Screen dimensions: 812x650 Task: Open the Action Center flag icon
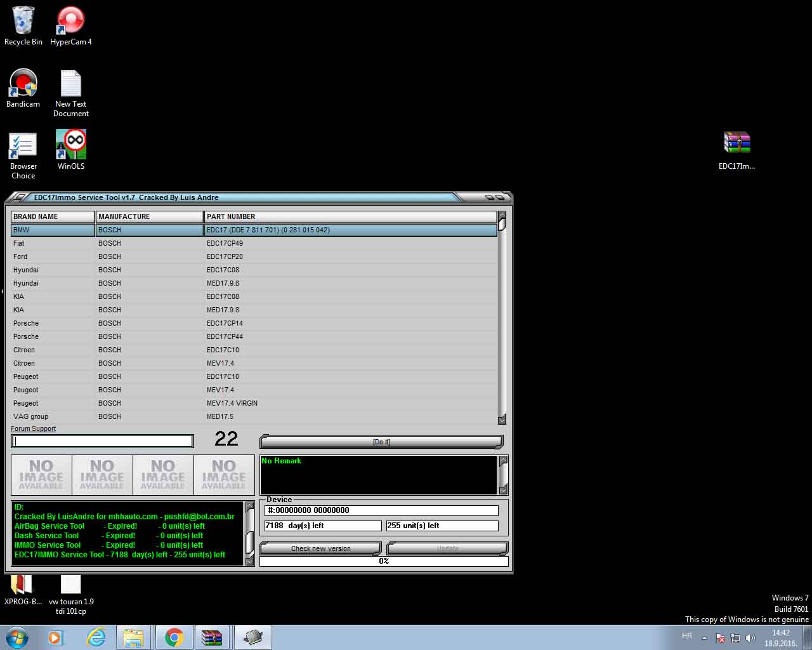[720, 637]
